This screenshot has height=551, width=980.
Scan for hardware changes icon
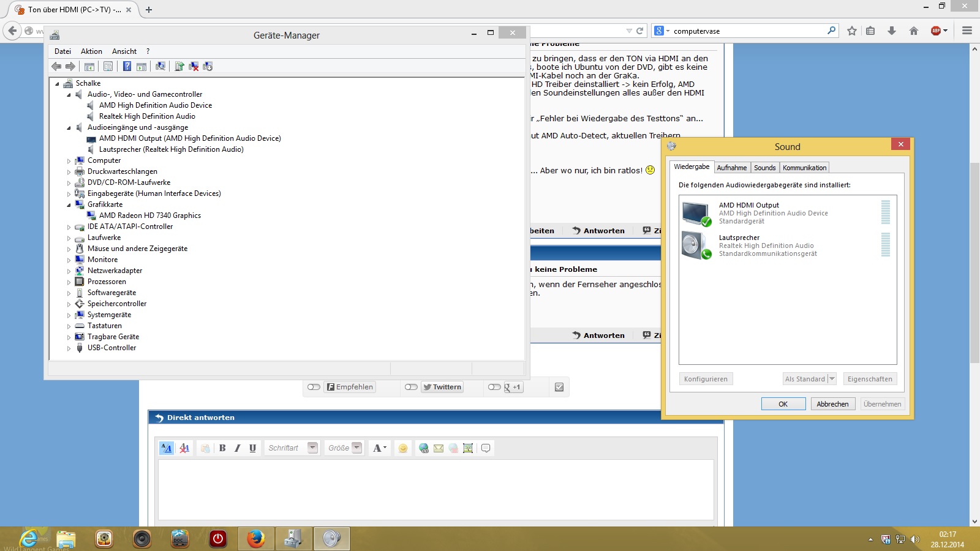160,66
